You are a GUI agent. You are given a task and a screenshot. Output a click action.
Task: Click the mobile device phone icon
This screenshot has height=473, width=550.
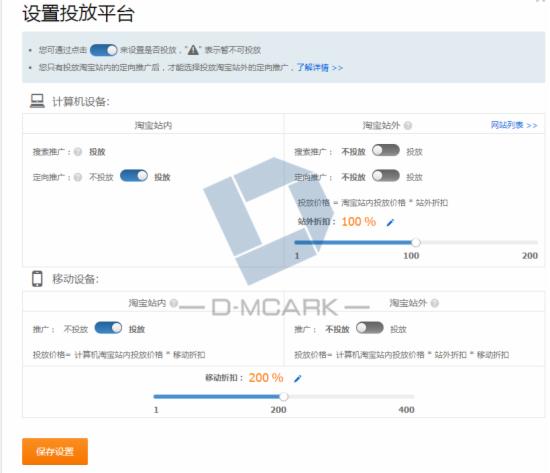(37, 279)
